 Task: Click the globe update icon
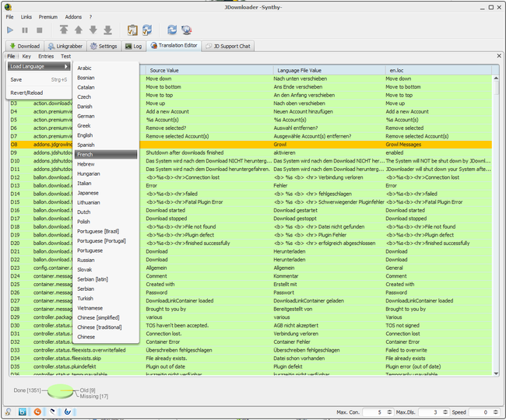tap(187, 30)
